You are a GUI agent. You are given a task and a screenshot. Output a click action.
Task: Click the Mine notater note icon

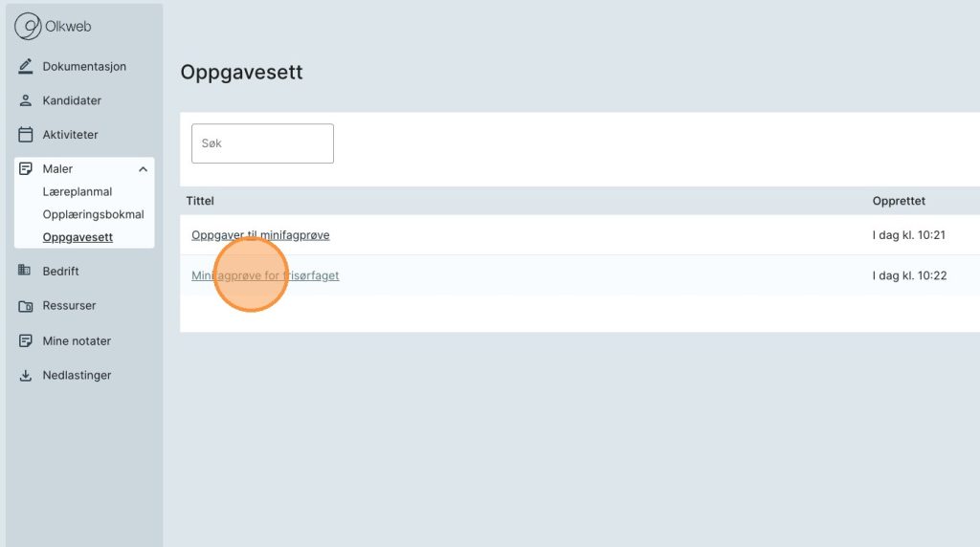(26, 341)
